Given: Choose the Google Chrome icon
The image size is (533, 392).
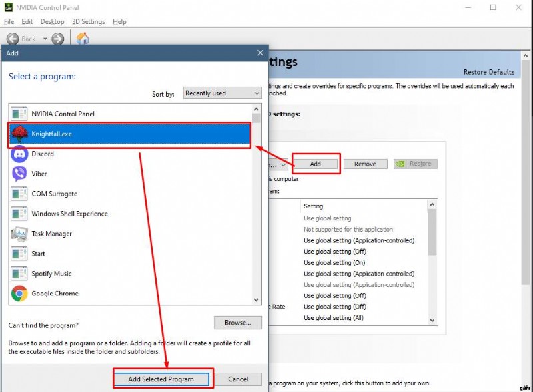Looking at the screenshot, I should tap(19, 294).
